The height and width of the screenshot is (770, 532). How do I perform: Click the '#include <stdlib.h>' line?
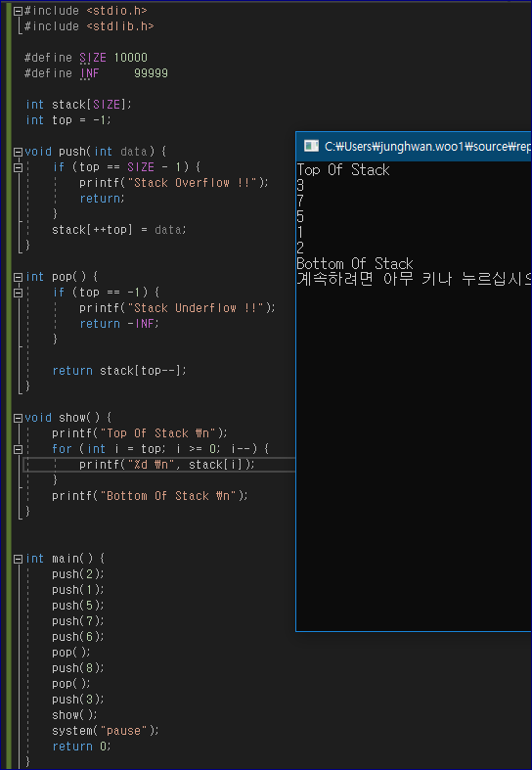click(89, 26)
